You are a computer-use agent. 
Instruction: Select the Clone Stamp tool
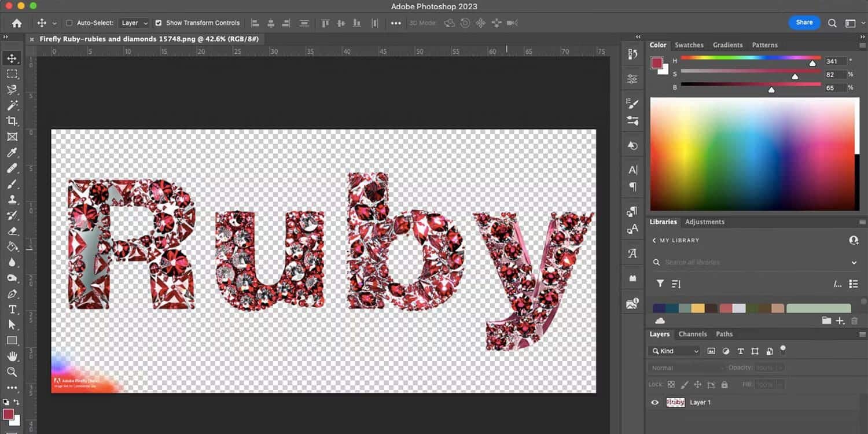12,200
